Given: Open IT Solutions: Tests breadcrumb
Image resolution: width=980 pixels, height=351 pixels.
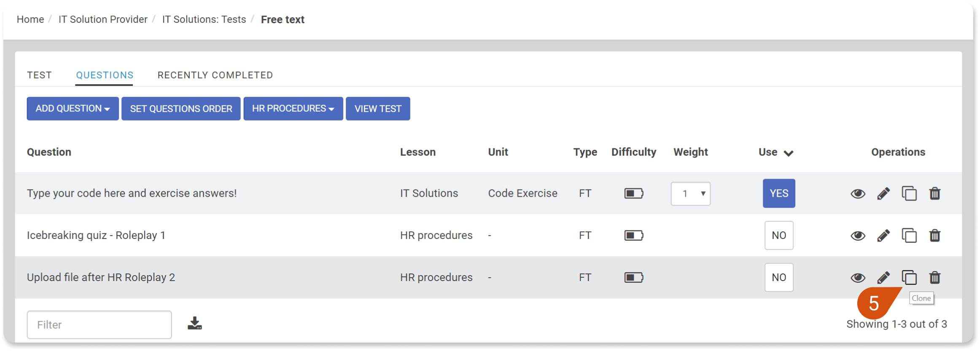Looking at the screenshot, I should (x=204, y=19).
